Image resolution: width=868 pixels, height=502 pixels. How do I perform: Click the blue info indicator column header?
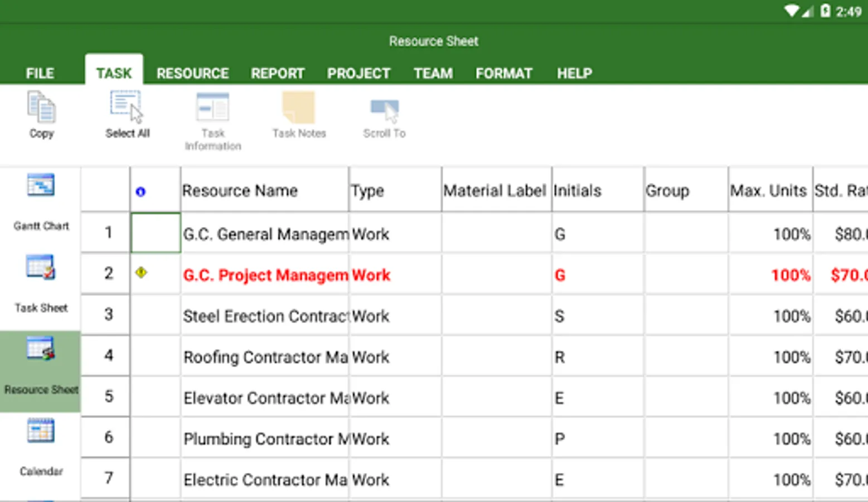click(x=140, y=191)
